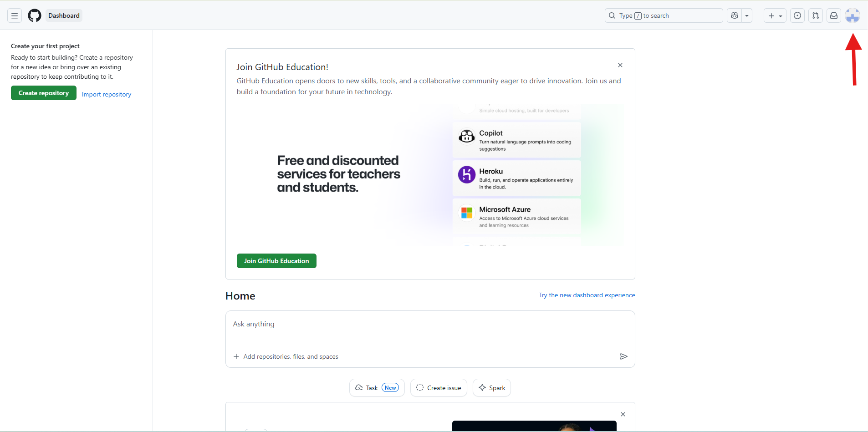The width and height of the screenshot is (868, 432).
Task: Select the Dashboard header item
Action: pos(64,15)
